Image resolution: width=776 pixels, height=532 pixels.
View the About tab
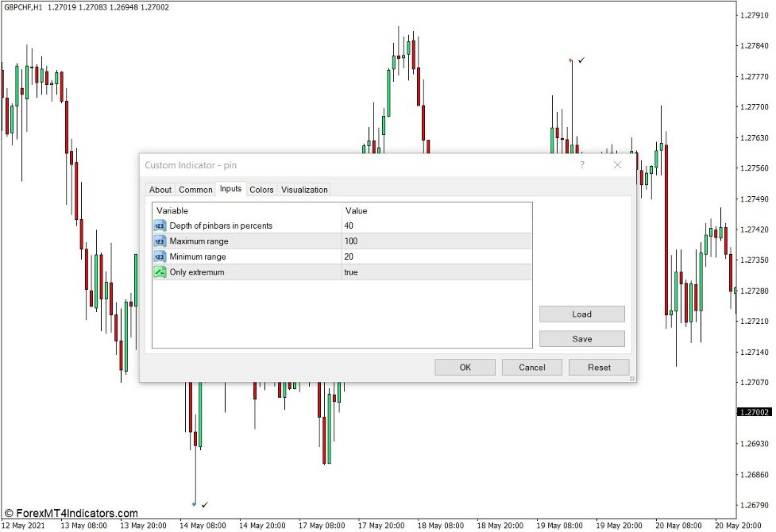point(160,190)
